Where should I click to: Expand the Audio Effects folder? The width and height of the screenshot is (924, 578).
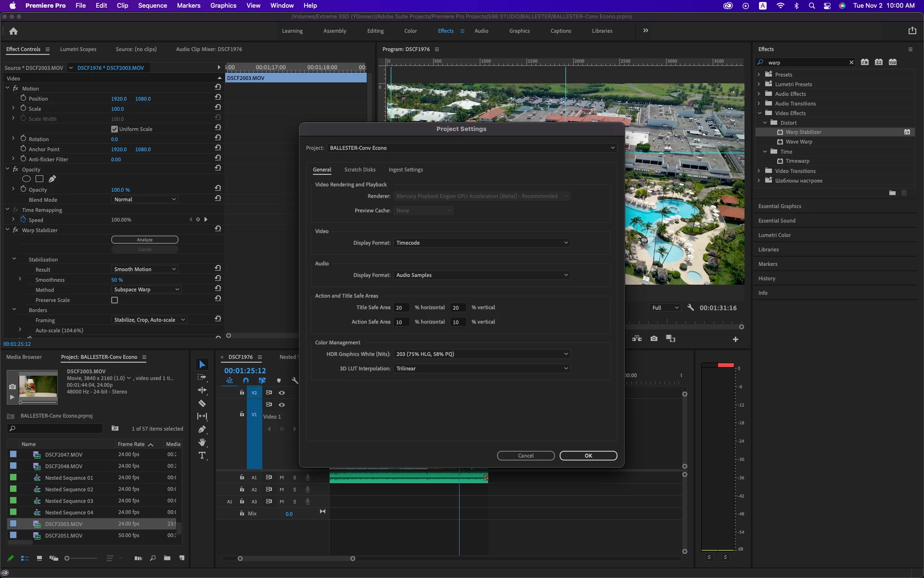coord(759,94)
